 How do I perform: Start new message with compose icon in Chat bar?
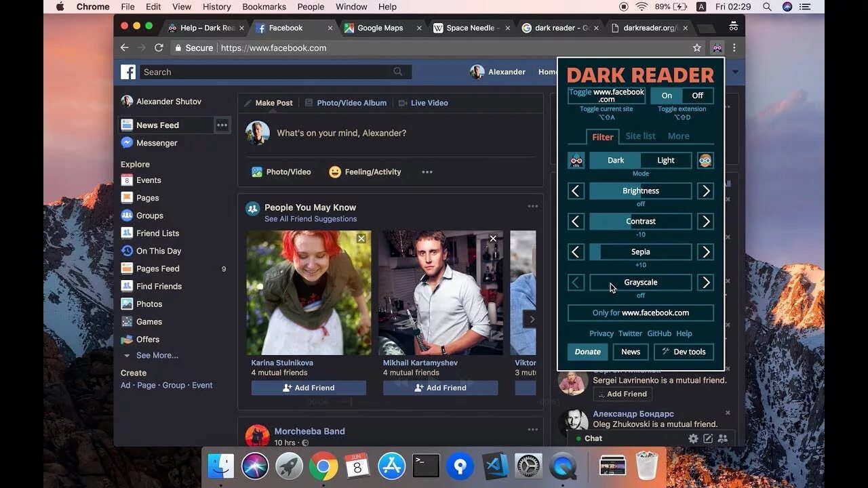708,439
